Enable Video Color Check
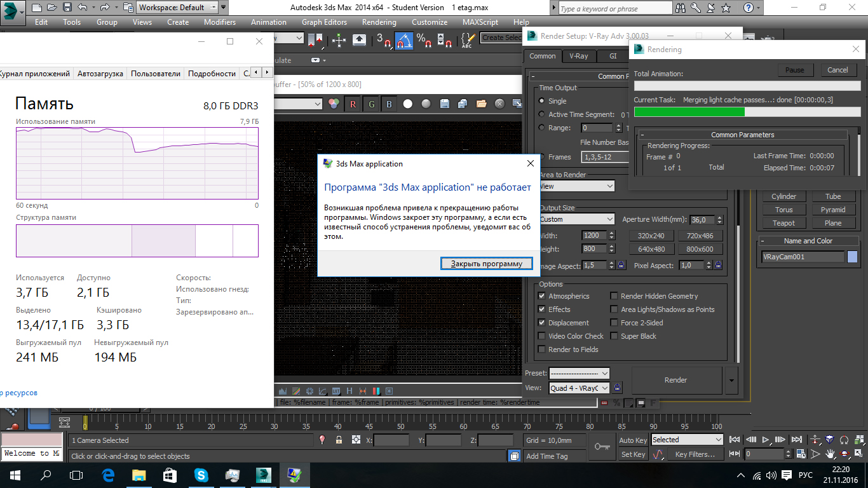This screenshot has width=868, height=488. pyautogui.click(x=542, y=336)
